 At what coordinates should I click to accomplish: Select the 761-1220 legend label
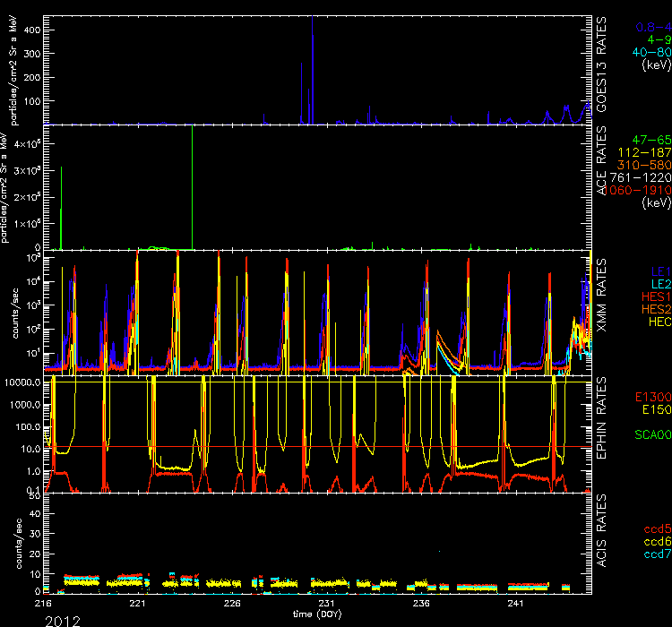coord(641,178)
